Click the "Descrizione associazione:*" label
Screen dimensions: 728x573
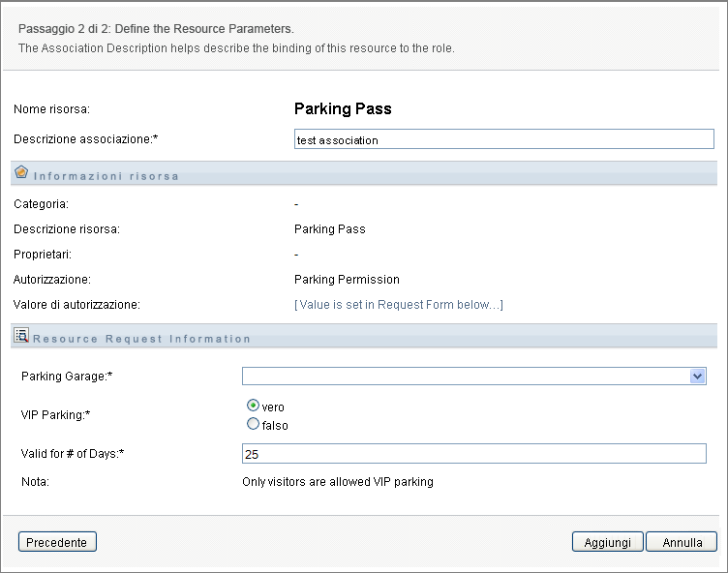coord(85,138)
